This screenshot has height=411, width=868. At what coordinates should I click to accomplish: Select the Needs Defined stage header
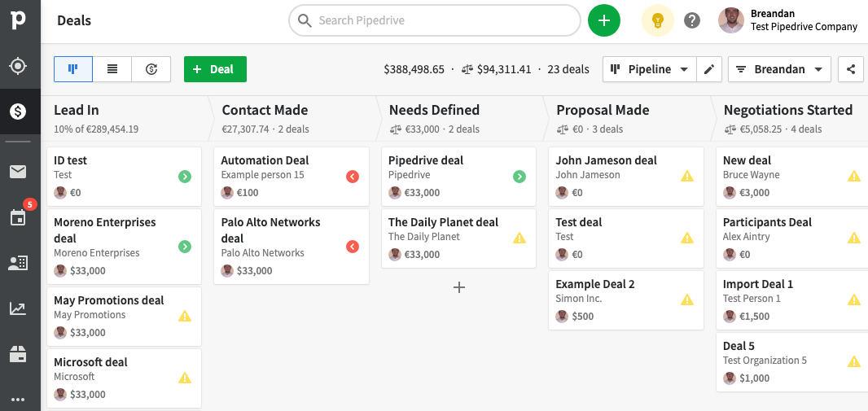461,118
